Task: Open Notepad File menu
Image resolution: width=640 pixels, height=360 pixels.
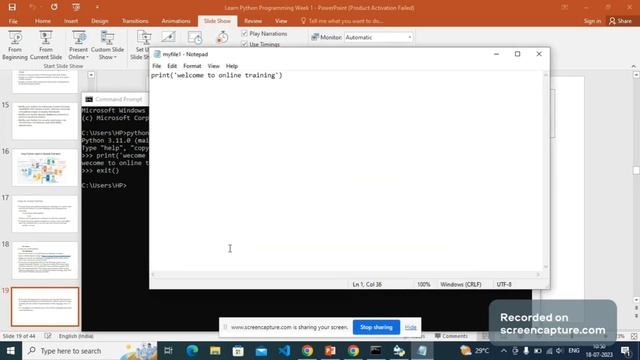Action: 156,66
